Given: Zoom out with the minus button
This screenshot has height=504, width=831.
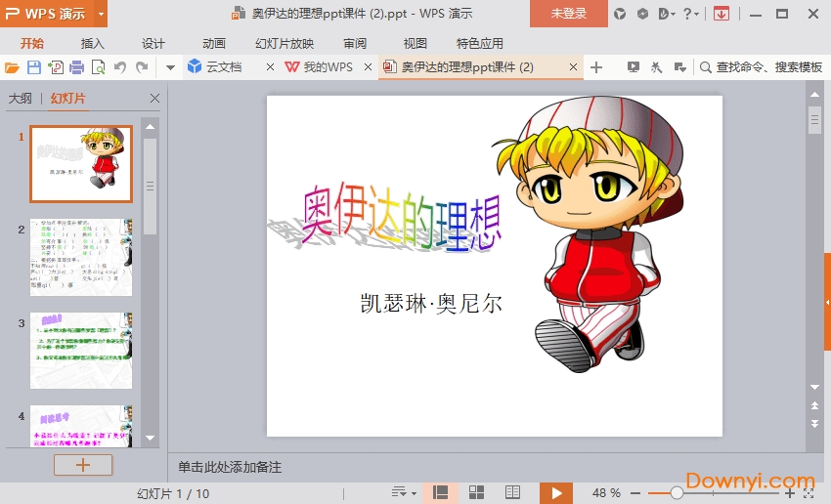Looking at the screenshot, I should (636, 493).
